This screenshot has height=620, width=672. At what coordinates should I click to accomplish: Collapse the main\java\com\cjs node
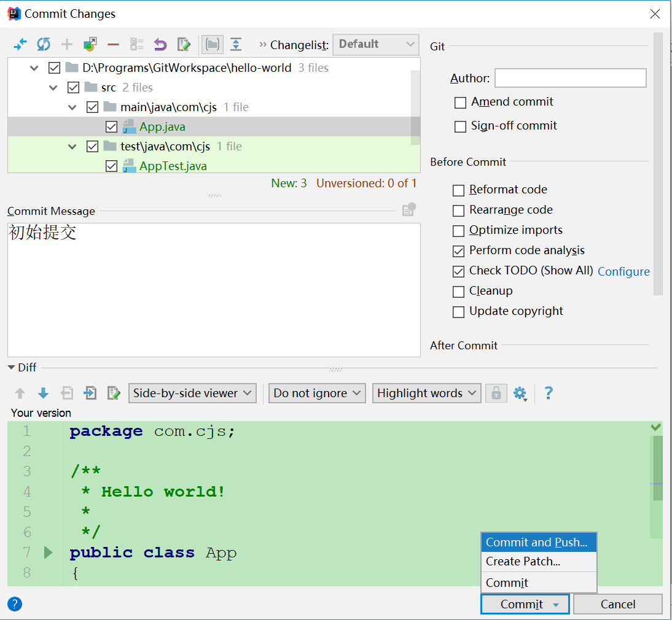pyautogui.click(x=72, y=107)
